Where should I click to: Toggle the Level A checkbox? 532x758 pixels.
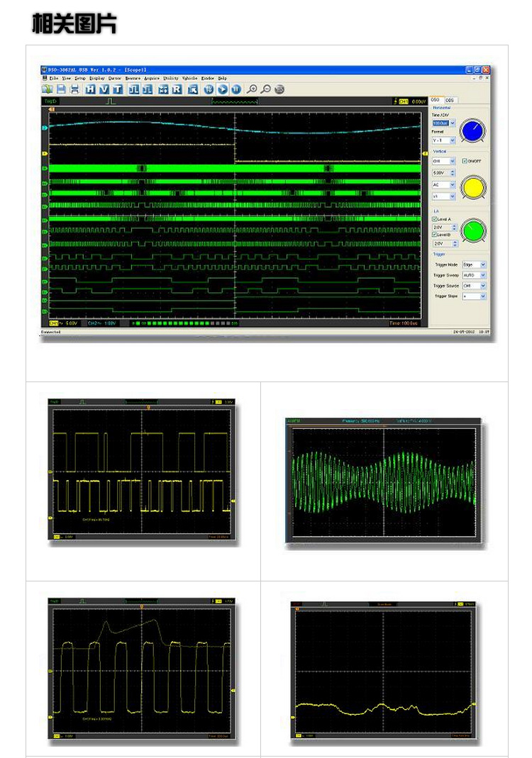click(x=435, y=219)
